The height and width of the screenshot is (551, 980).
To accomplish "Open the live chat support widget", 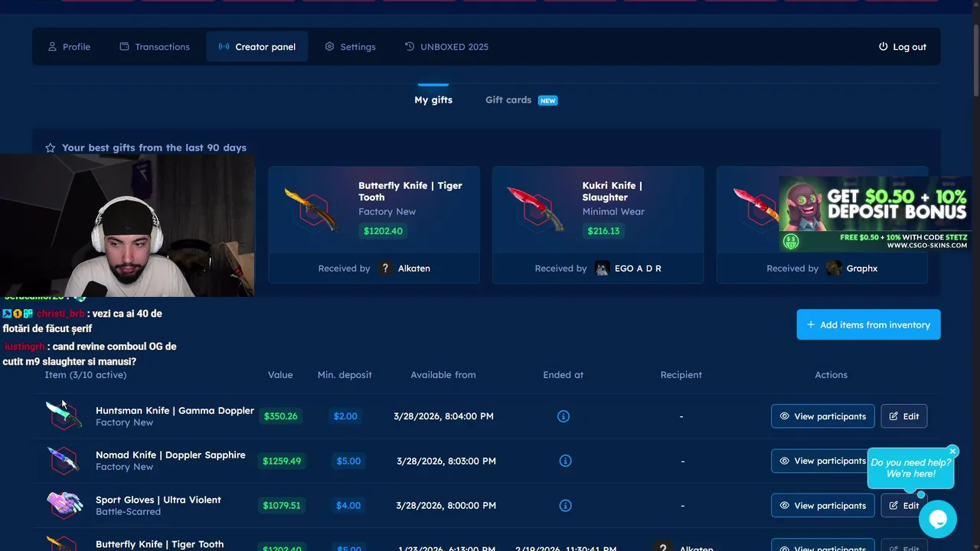I will pos(937,520).
